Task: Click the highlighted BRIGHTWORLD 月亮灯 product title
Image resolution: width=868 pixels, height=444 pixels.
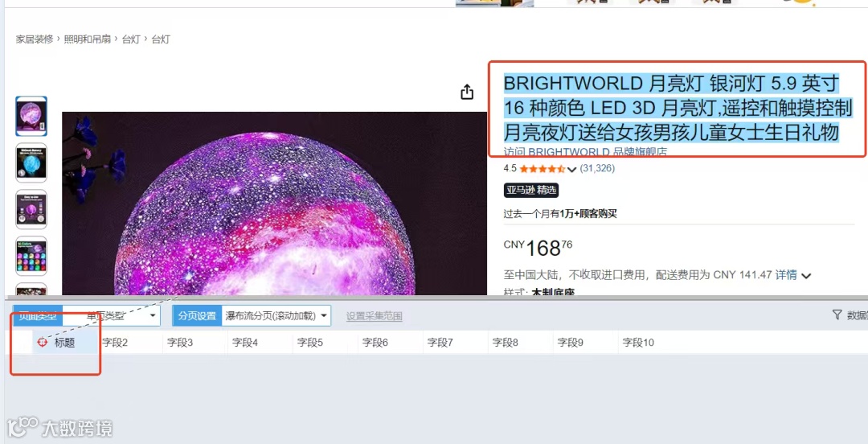Action: [677, 109]
